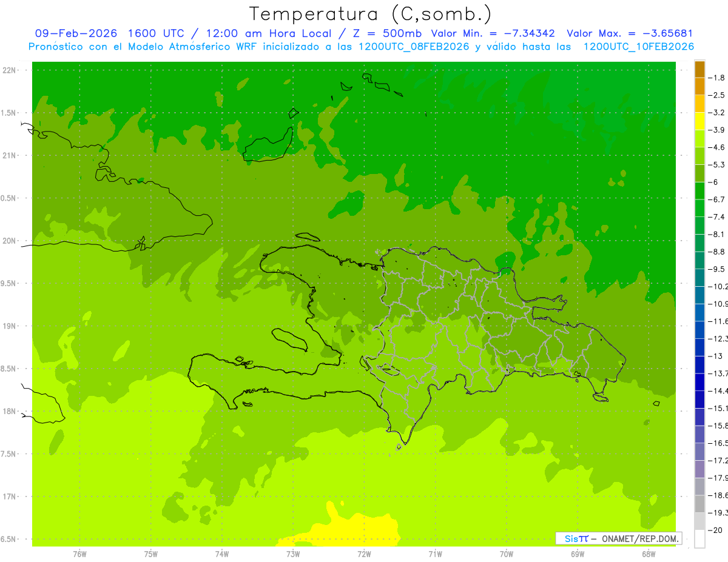Click the '-3.9' colorbar value

(716, 130)
